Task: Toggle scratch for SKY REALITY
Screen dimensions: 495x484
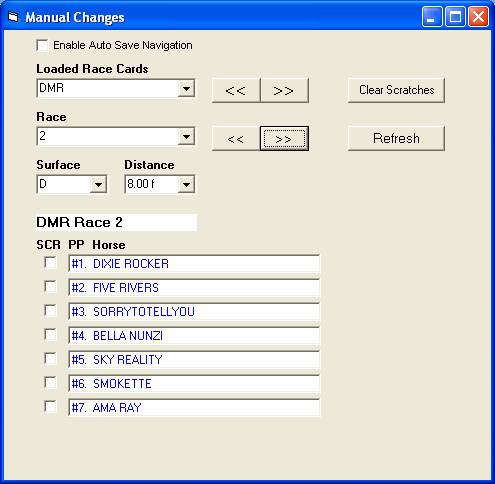Action: pyautogui.click(x=50, y=359)
